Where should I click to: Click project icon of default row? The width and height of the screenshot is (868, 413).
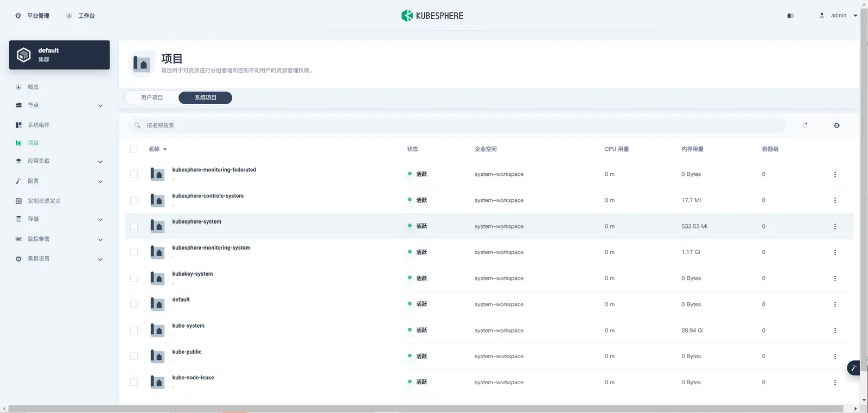(x=157, y=304)
